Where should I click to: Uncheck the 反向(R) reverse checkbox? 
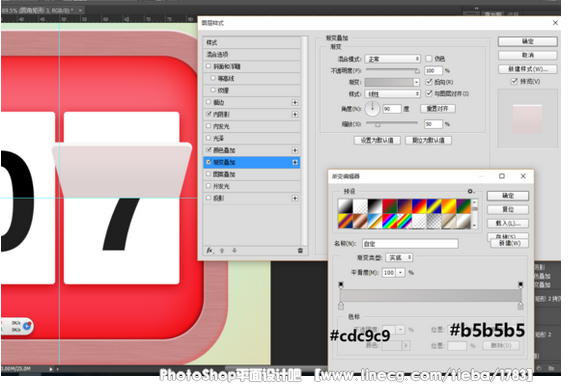click(429, 81)
